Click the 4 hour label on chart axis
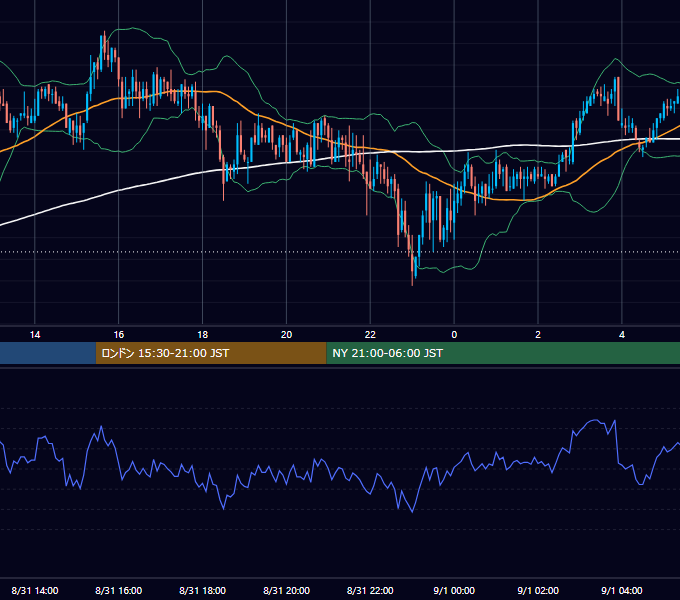 pyautogui.click(x=622, y=335)
